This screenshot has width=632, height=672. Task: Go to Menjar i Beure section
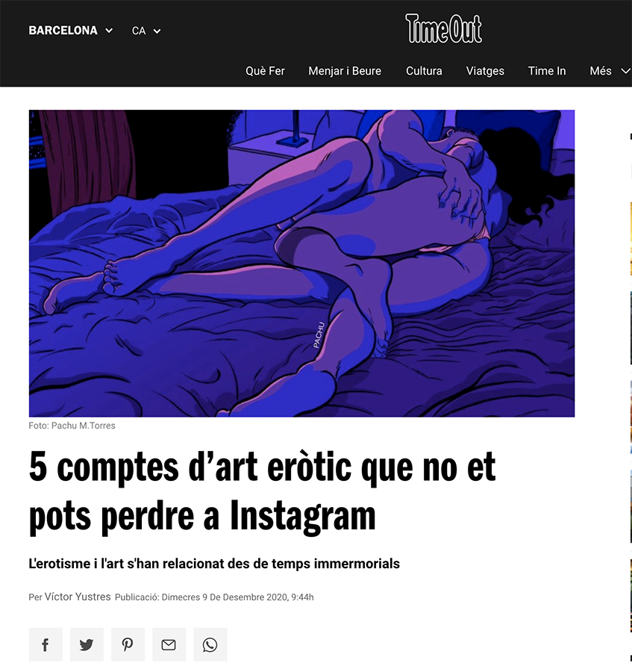(345, 71)
